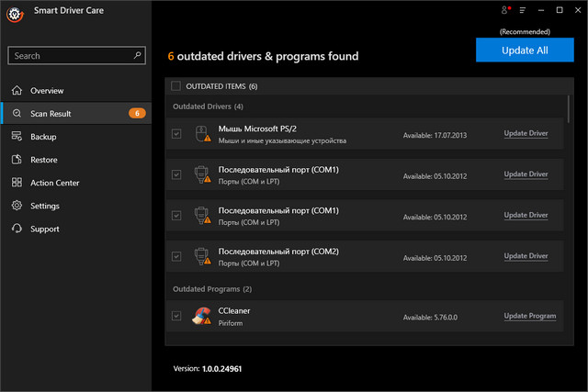Click the orange 6 badge on Scan Result

pos(137,114)
